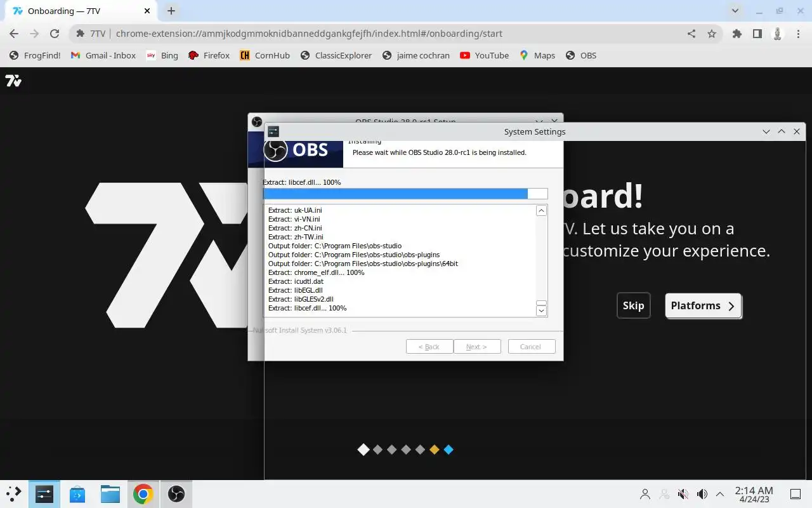Open volume control tray icon
This screenshot has height=508, width=812.
coord(702,493)
